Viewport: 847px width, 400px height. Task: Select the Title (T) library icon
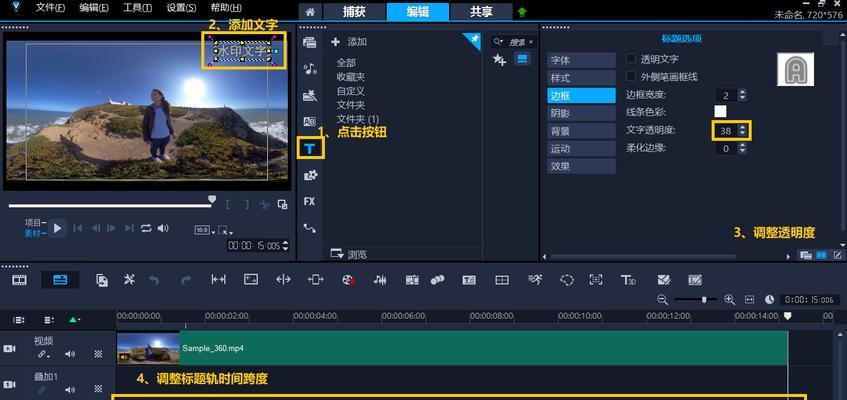[x=310, y=148]
